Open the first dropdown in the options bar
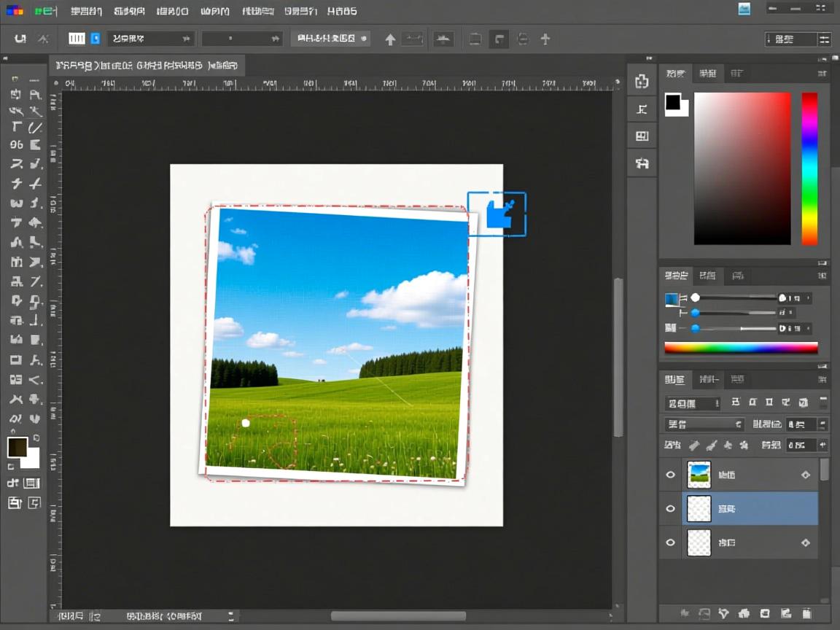Viewport: 840px width, 630px height. click(151, 39)
